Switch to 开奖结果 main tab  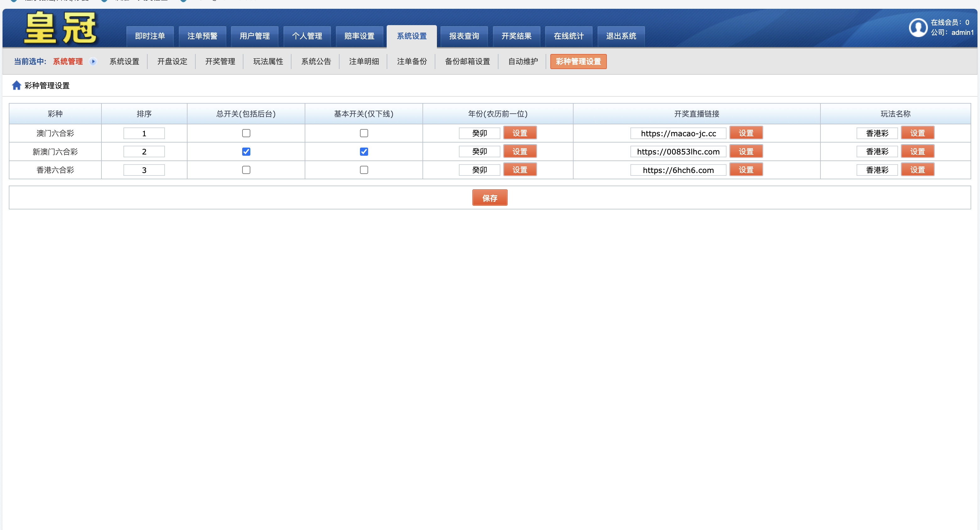coord(516,36)
